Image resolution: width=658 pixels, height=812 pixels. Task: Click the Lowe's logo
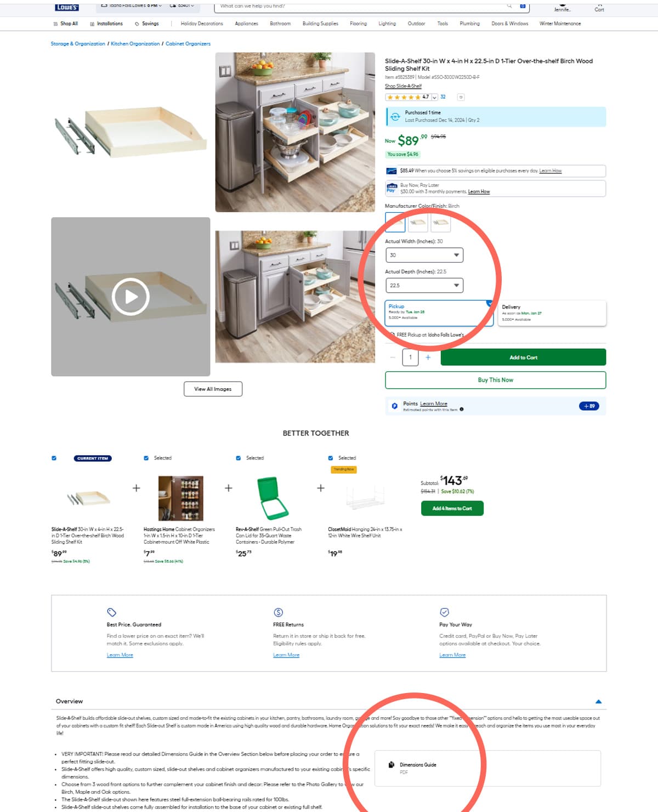pos(67,7)
